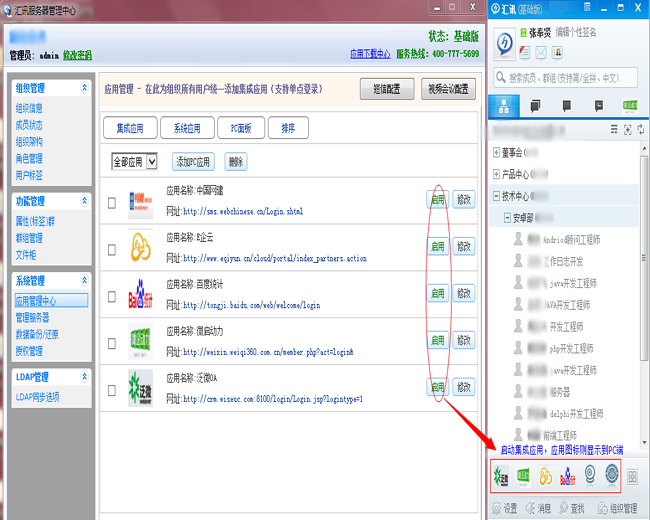This screenshot has width=650, height=520.
Task: Tick the checkbox for 中国网建
Action: [x=112, y=203]
